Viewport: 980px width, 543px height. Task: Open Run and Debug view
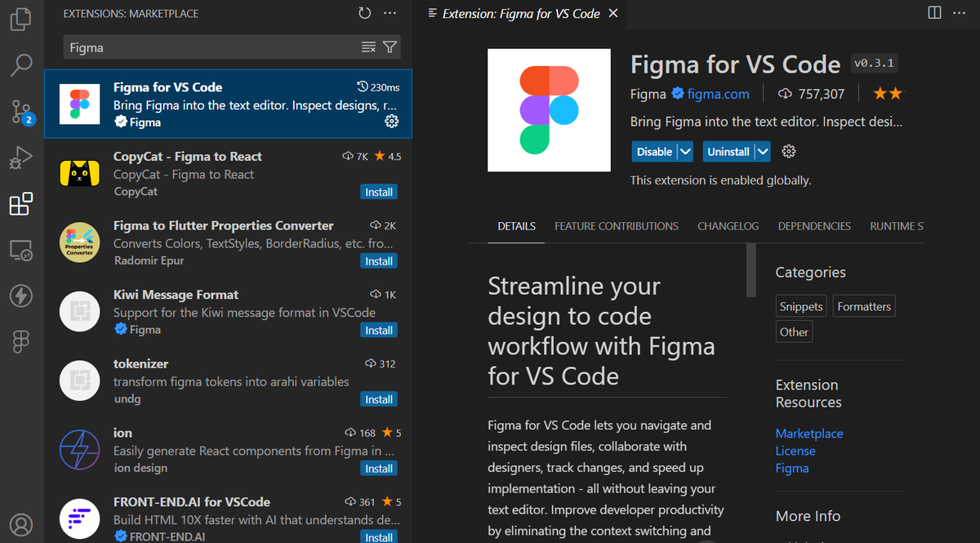[x=21, y=158]
